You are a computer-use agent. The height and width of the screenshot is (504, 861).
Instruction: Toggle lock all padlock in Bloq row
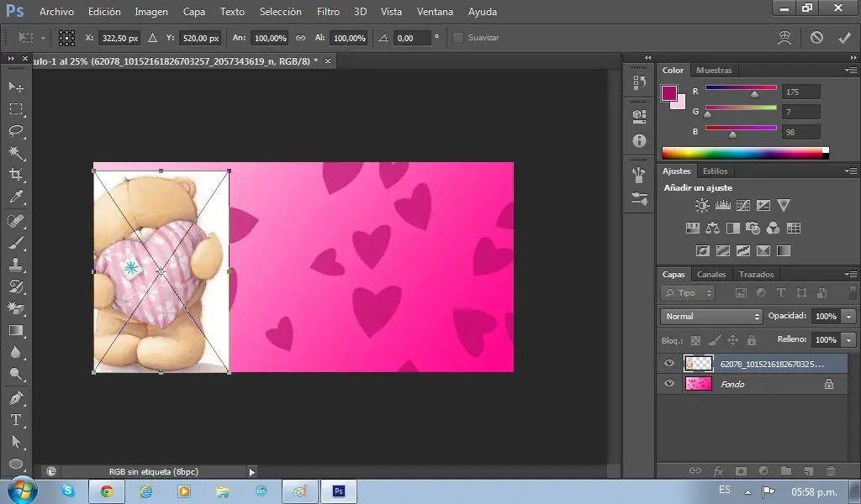752,340
